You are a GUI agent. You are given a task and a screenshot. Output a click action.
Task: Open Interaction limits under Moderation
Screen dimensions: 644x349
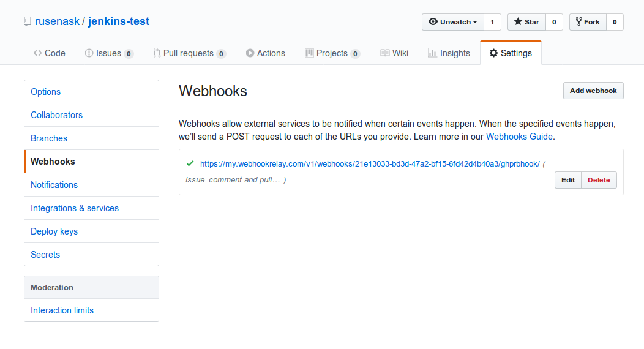(92, 310)
